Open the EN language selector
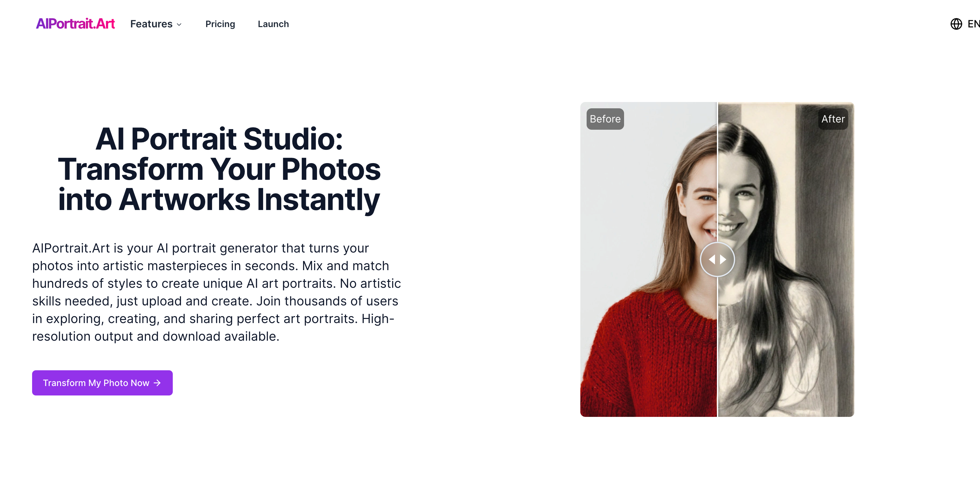 point(973,24)
